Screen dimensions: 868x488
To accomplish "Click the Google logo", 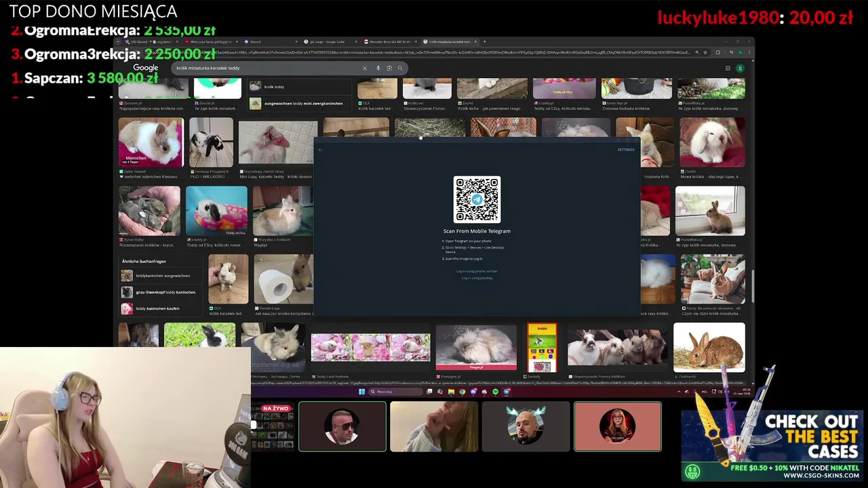I will [145, 68].
